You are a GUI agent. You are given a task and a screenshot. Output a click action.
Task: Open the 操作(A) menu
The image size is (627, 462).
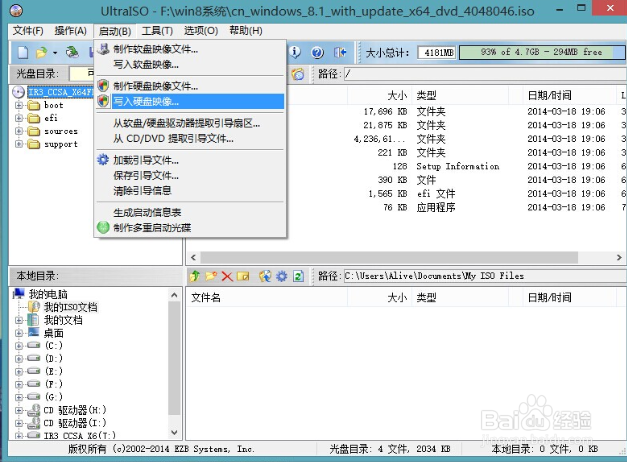coord(70,31)
